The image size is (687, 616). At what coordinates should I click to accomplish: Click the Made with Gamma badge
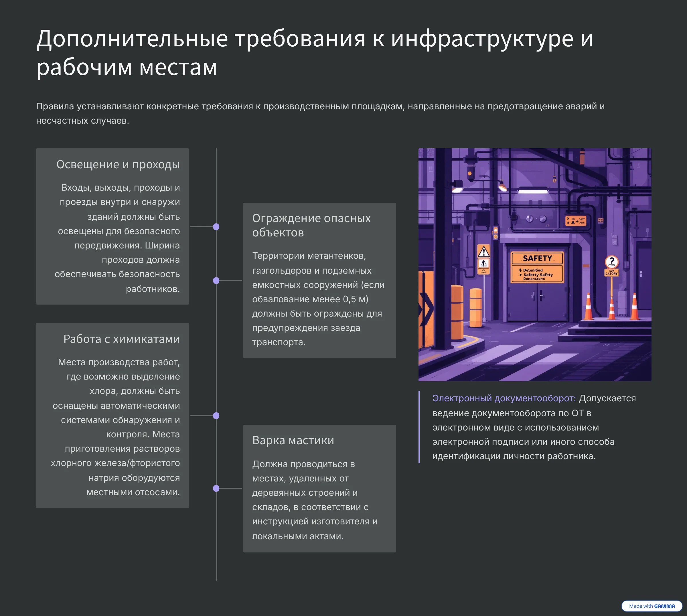(x=652, y=606)
